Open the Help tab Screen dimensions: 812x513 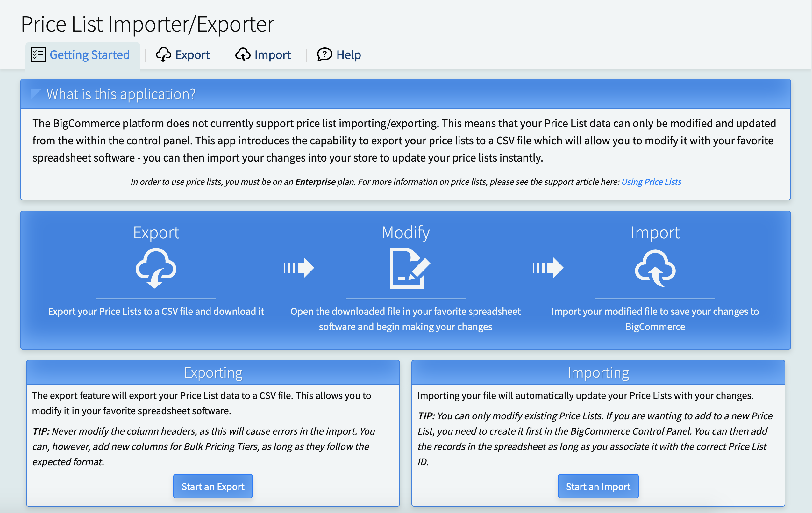(339, 55)
